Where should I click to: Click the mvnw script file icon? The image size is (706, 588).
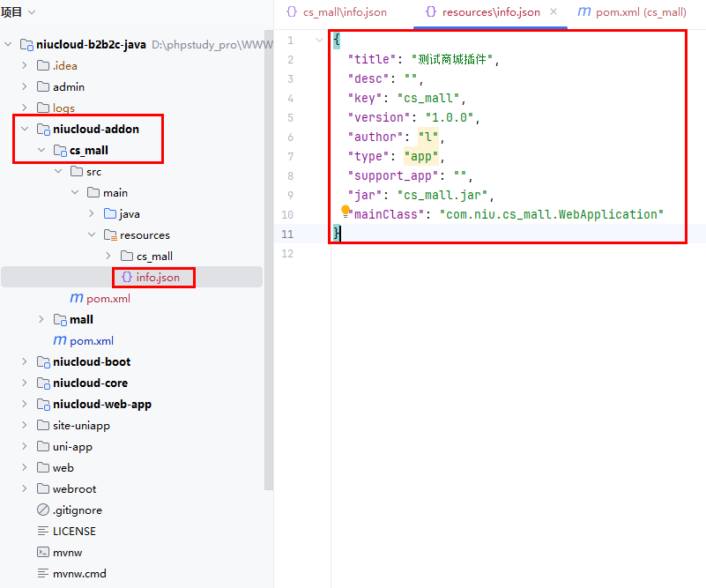43,553
